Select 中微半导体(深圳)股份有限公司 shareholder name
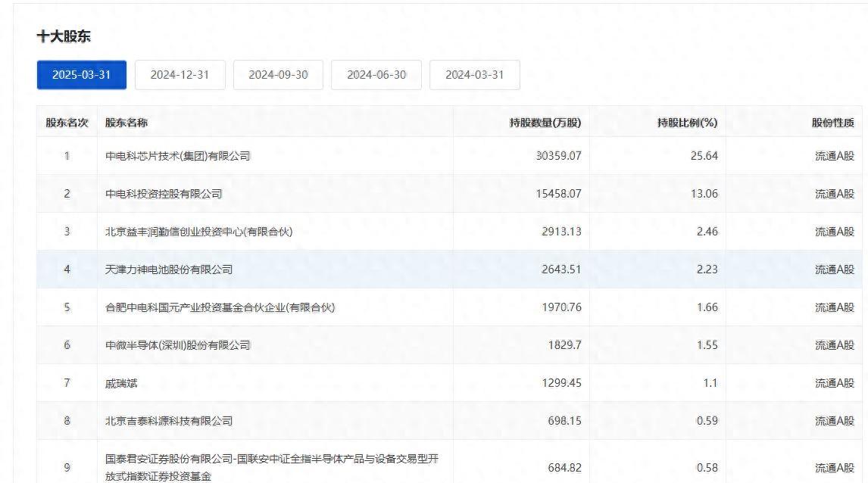 point(178,345)
